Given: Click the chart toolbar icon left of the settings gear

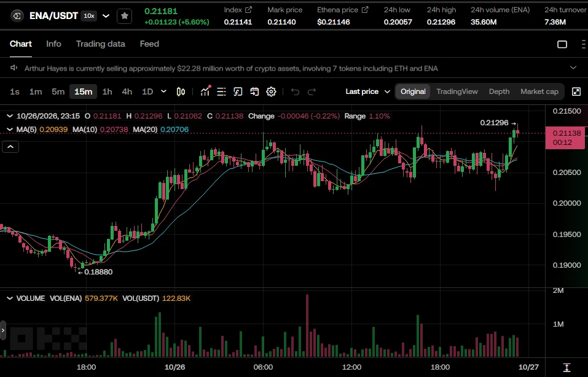Looking at the screenshot, I should 254,91.
